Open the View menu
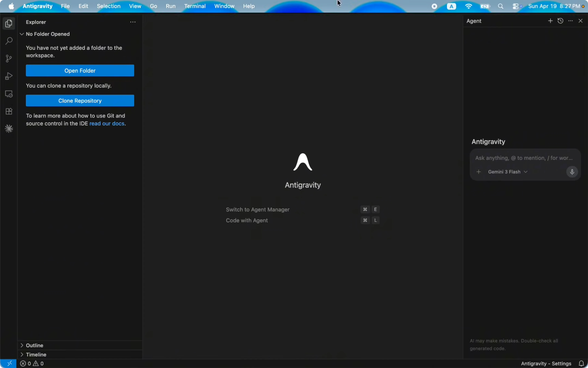The height and width of the screenshot is (368, 588). 135,6
